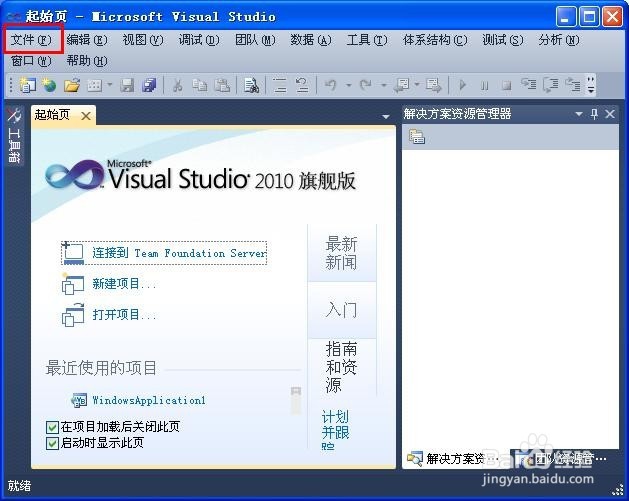The height and width of the screenshot is (501, 629).
Task: Open the 调试(D) menu
Action: (199, 40)
